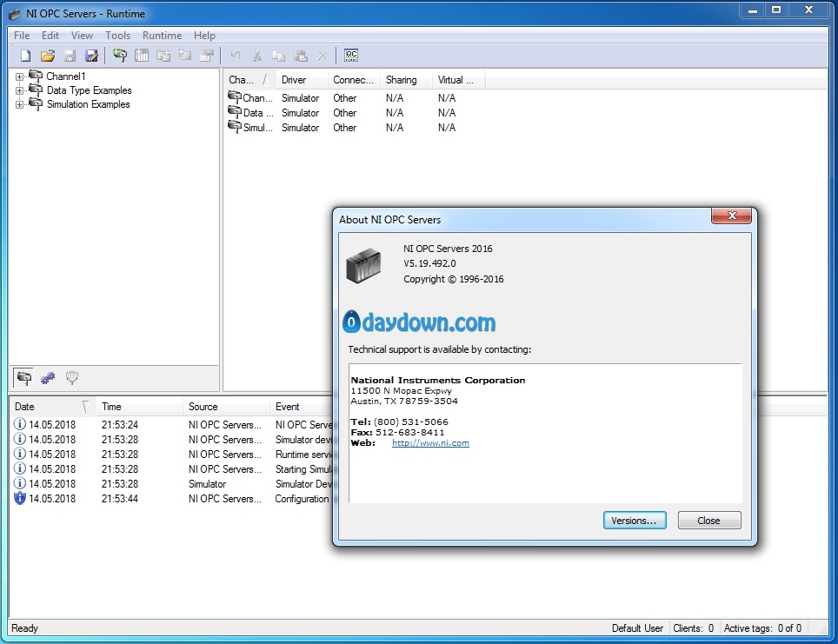Click the Data Type Examples plug icon in tree

coord(36,90)
